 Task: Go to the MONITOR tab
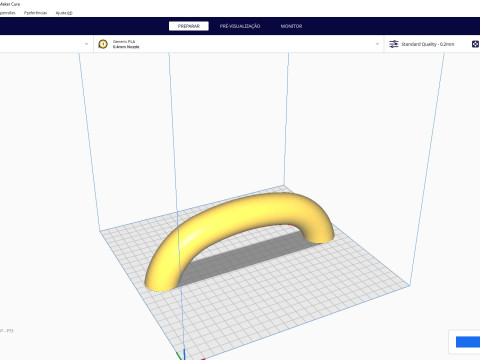(291, 26)
